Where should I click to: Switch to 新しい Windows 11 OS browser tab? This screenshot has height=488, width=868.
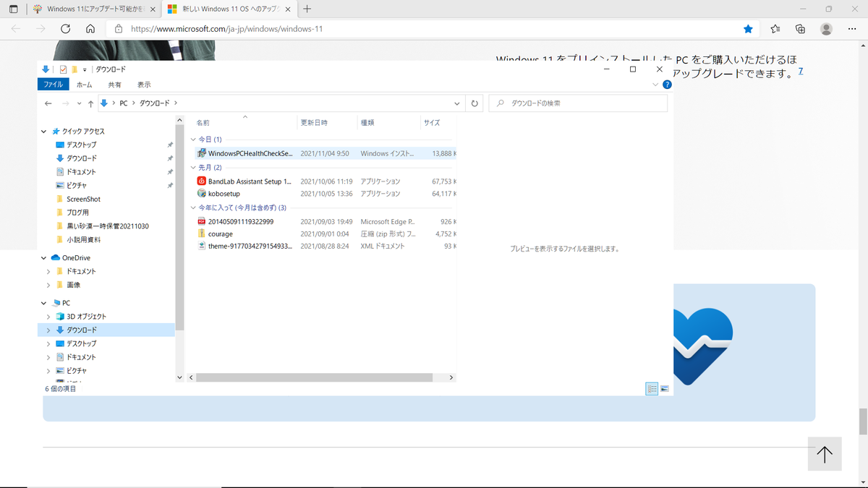click(228, 9)
